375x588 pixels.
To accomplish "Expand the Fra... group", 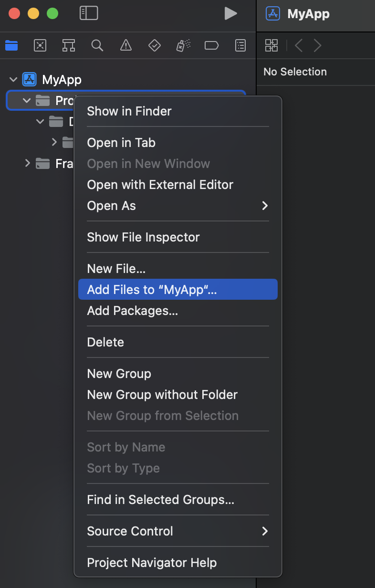I will tap(27, 163).
